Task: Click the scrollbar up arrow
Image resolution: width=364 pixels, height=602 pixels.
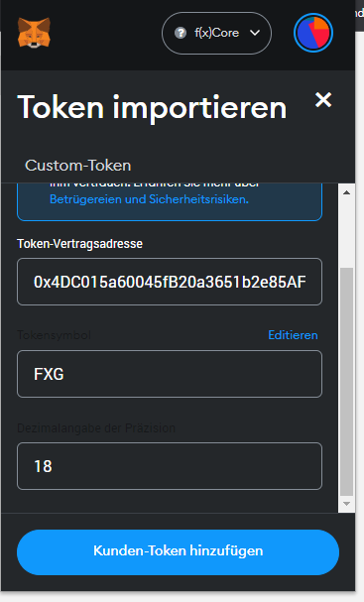Action: point(347,192)
